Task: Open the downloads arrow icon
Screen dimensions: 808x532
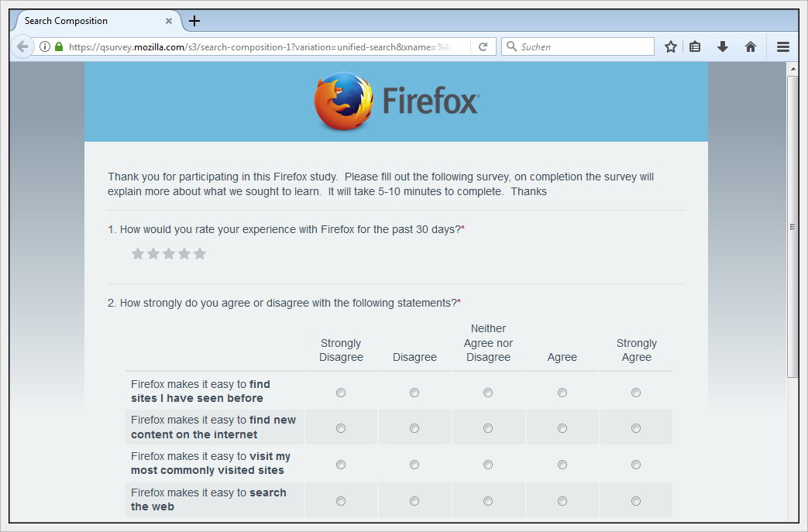Action: pos(723,47)
